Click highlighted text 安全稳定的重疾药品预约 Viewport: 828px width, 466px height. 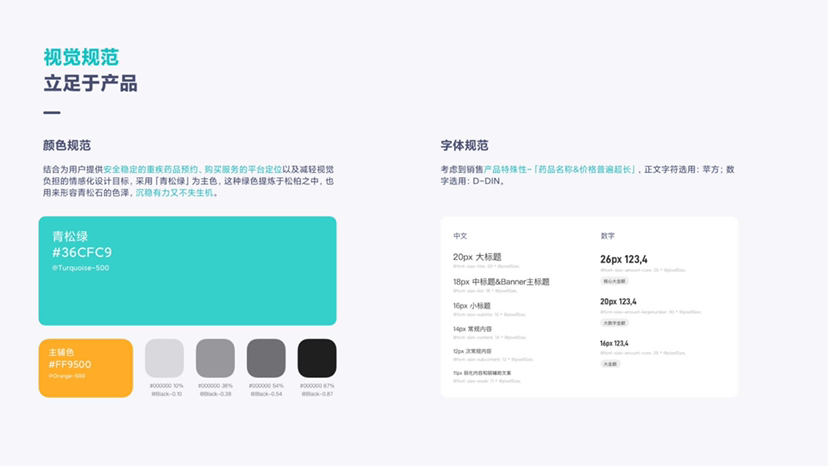[x=150, y=170]
